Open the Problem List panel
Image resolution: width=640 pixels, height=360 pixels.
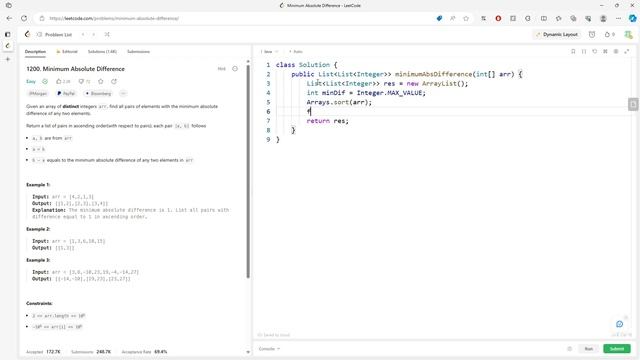pos(54,35)
